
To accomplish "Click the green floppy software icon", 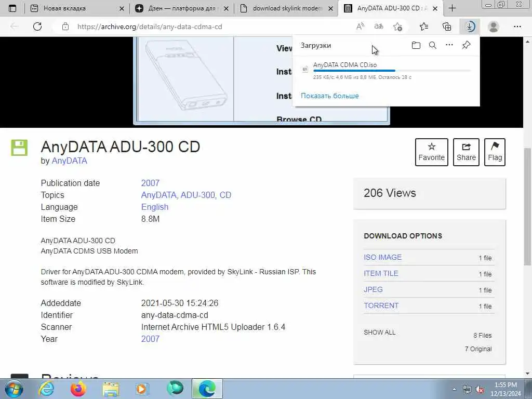I will tap(19, 148).
